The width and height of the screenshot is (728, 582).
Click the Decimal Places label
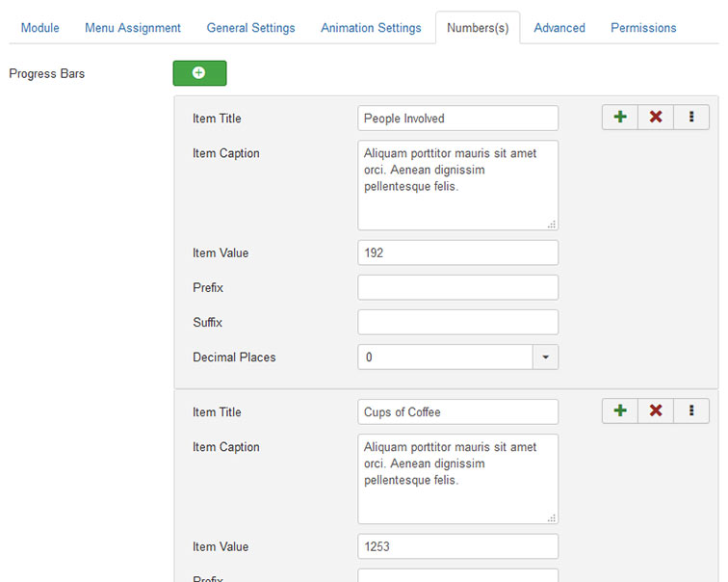click(x=234, y=357)
